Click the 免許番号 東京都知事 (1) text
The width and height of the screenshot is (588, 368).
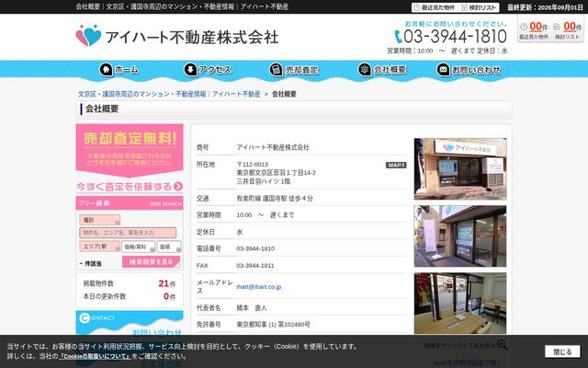273,324
